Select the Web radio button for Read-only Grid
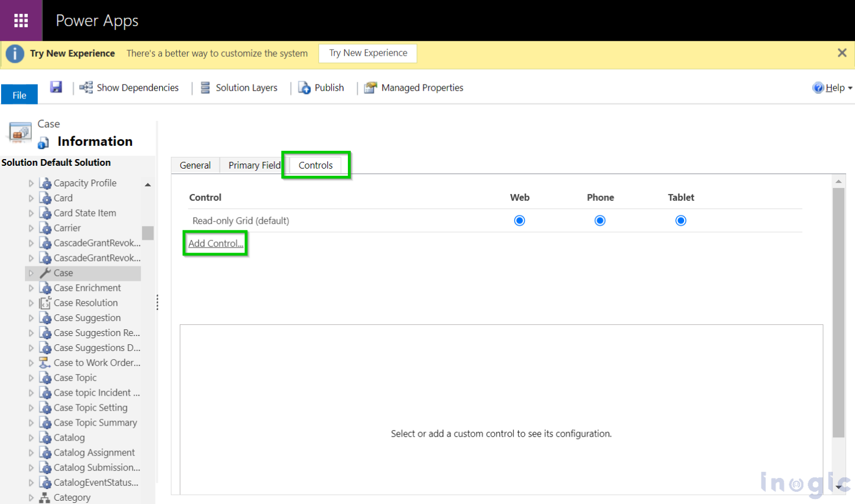The image size is (855, 504). pos(519,220)
